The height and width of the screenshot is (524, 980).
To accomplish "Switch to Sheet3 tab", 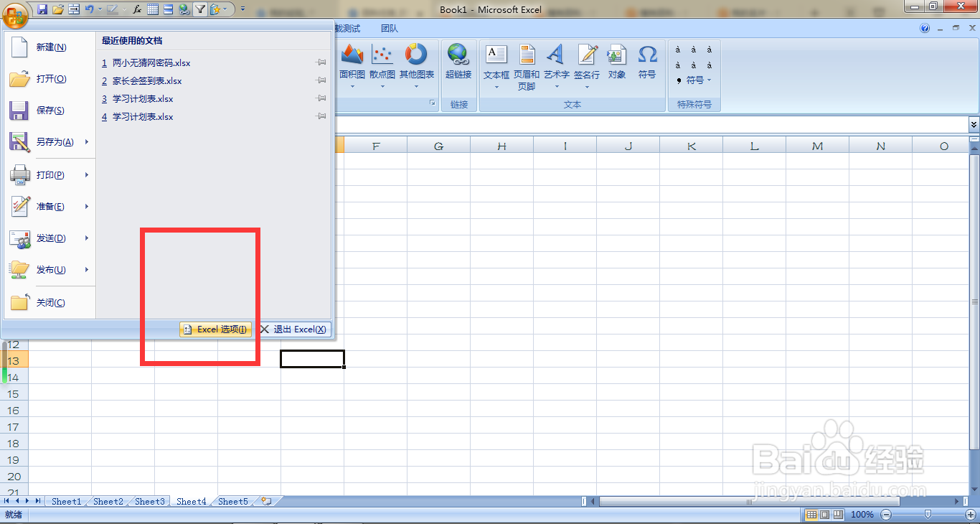I will coord(149,502).
